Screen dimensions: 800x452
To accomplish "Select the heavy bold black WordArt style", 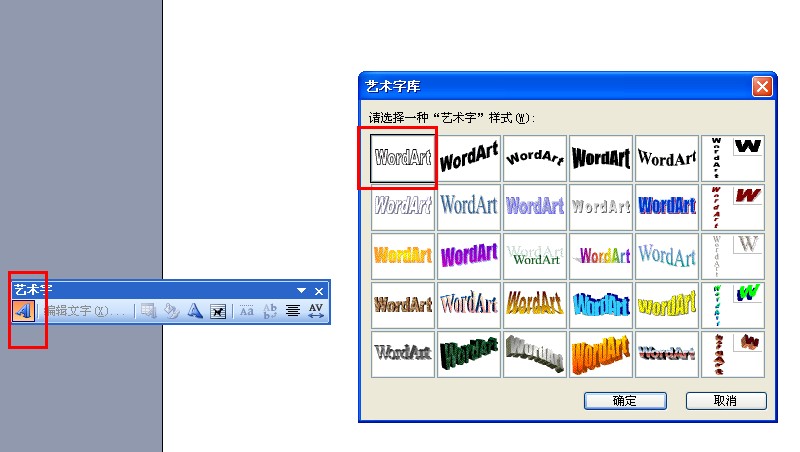I will click(601, 159).
